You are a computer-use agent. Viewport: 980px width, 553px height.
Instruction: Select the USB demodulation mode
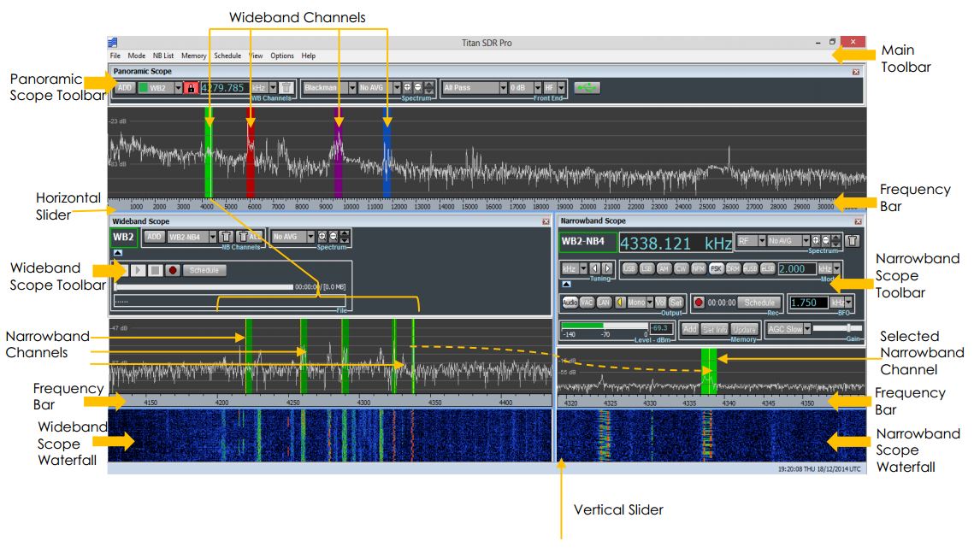[629, 268]
